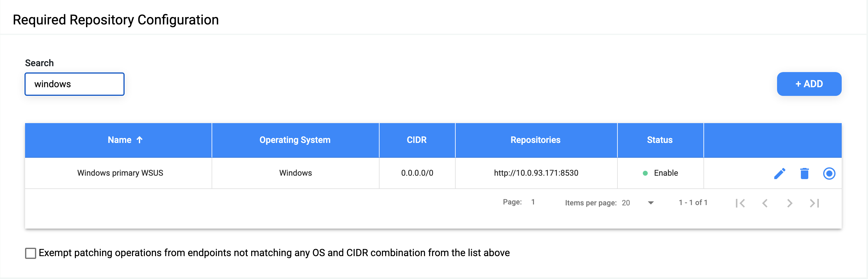
Task: Toggle the exempt patching operations checkbox
Action: 30,252
